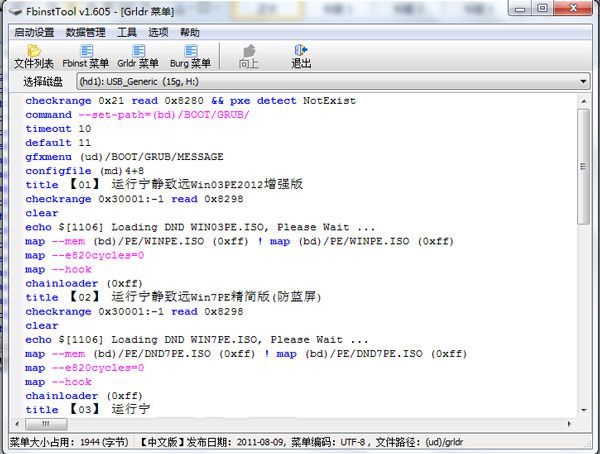Open the 工具 menu

coord(127,32)
